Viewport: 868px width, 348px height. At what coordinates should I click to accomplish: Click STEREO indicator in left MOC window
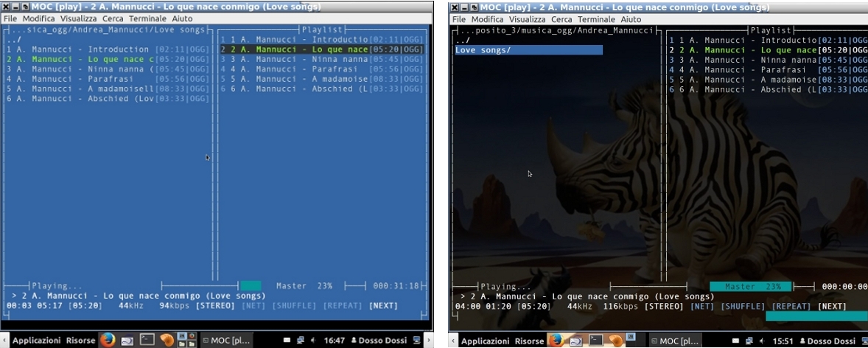pos(217,306)
